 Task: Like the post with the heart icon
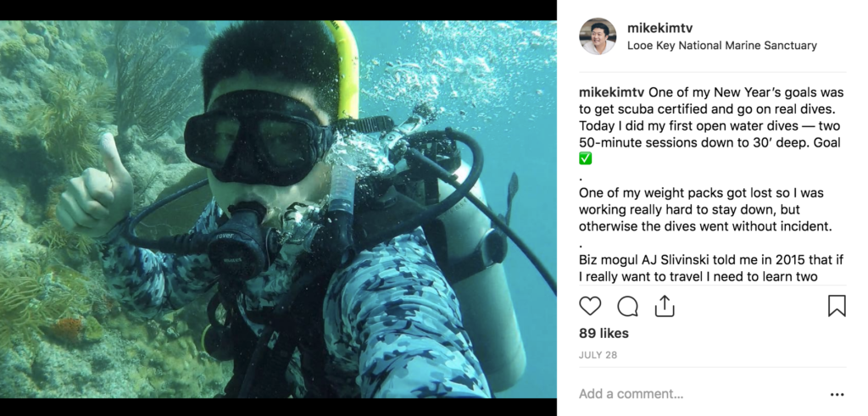pyautogui.click(x=590, y=306)
